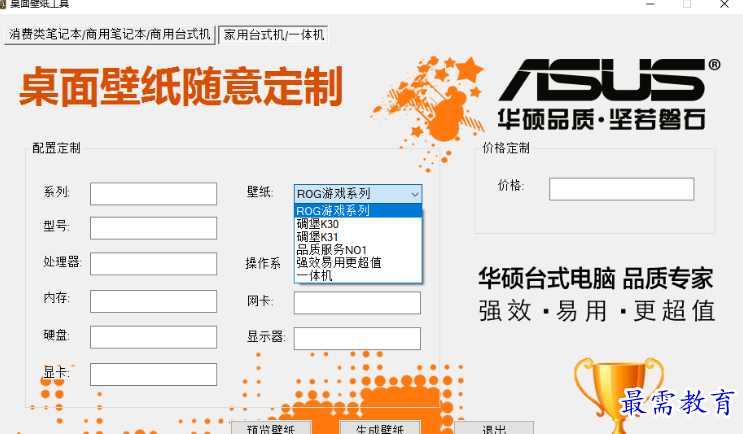Focus the 处理器 text box

pos(154,264)
